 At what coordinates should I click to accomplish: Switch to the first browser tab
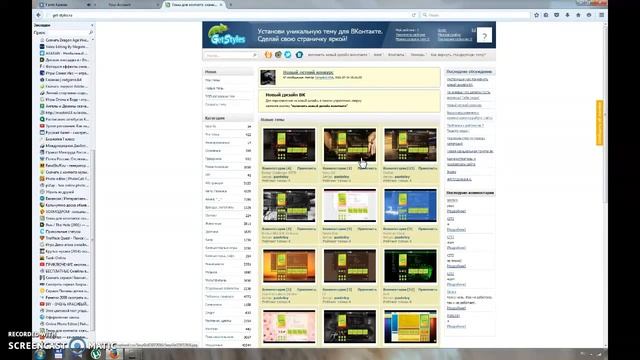pyautogui.click(x=67, y=4)
